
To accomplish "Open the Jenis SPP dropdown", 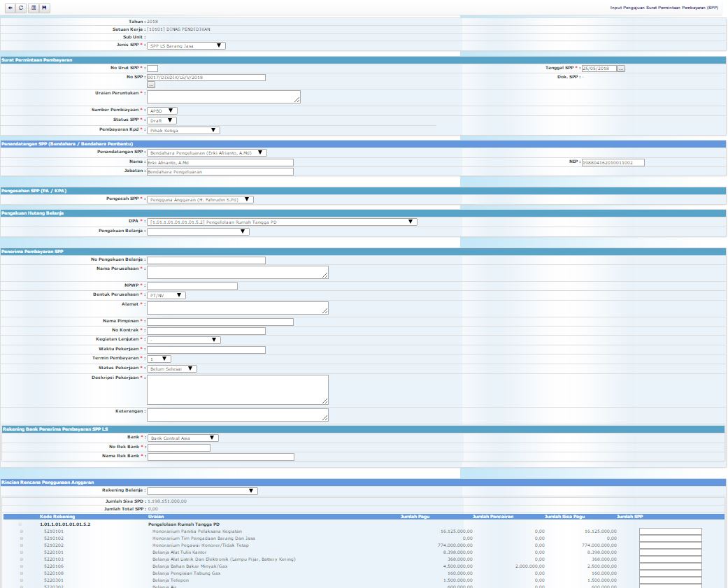I will [x=186, y=45].
